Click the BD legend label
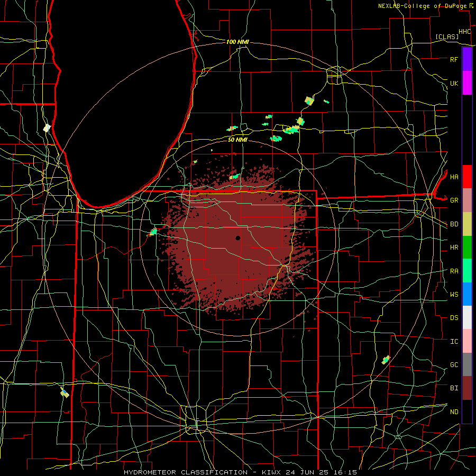The height and width of the screenshot is (476, 476). (454, 224)
